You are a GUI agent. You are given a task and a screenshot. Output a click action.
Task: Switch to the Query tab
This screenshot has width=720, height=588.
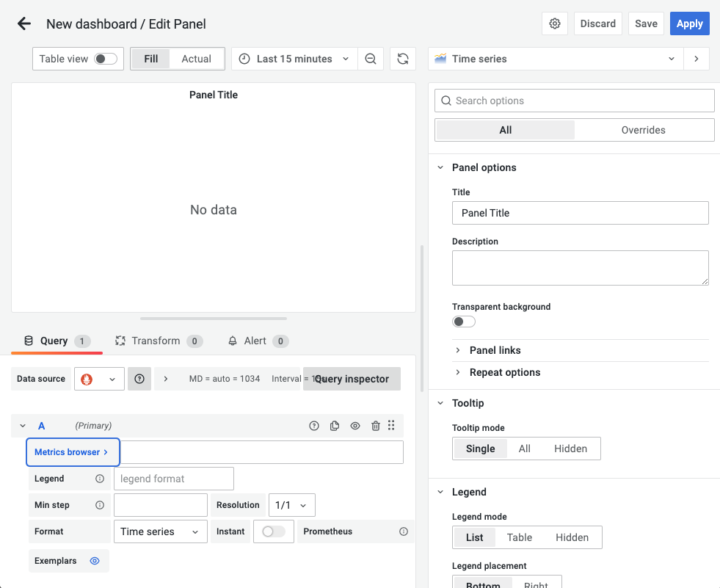[x=57, y=341]
